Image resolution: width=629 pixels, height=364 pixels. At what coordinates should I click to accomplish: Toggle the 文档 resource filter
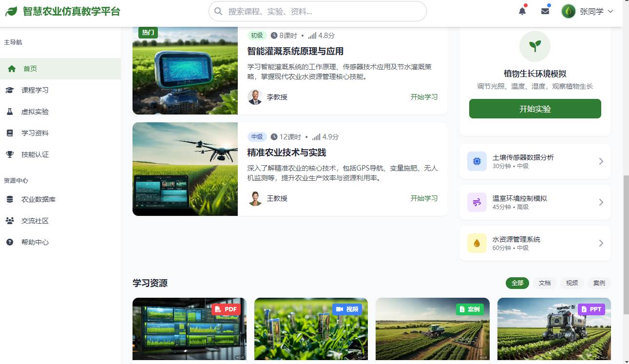coord(544,283)
